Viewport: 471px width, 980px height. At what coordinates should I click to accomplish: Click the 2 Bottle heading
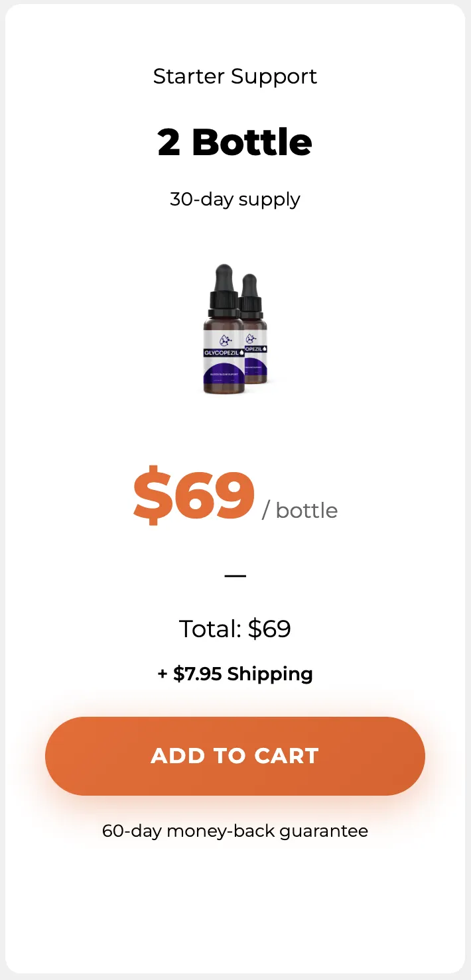tap(235, 142)
